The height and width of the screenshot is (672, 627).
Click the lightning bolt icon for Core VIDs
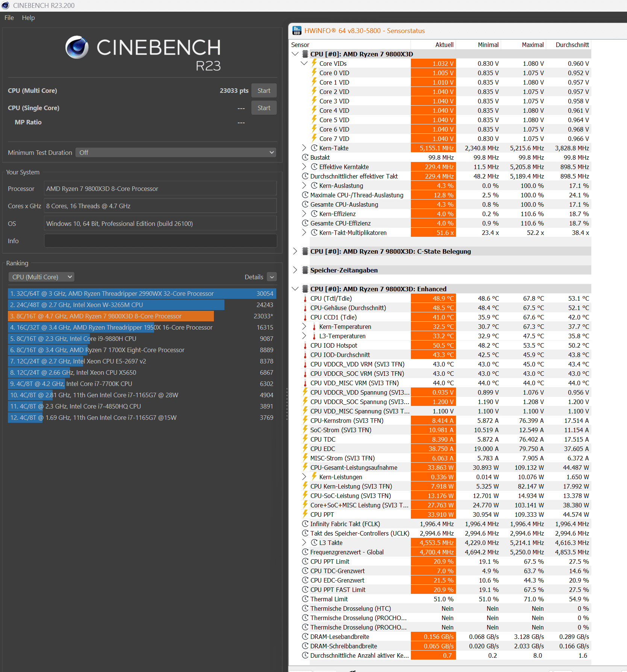pyautogui.click(x=314, y=63)
